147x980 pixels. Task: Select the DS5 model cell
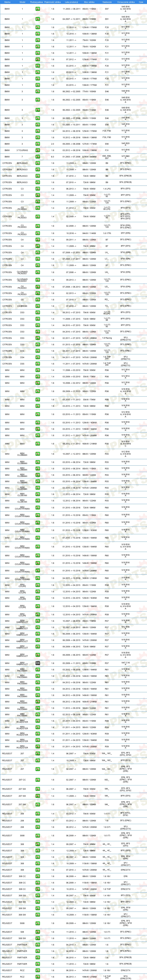coord(22,364)
